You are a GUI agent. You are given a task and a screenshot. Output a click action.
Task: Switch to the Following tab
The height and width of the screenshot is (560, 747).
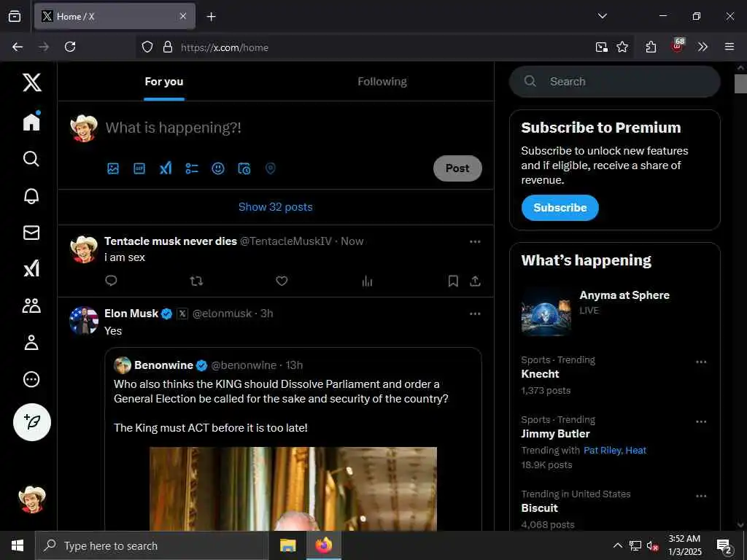click(x=382, y=82)
